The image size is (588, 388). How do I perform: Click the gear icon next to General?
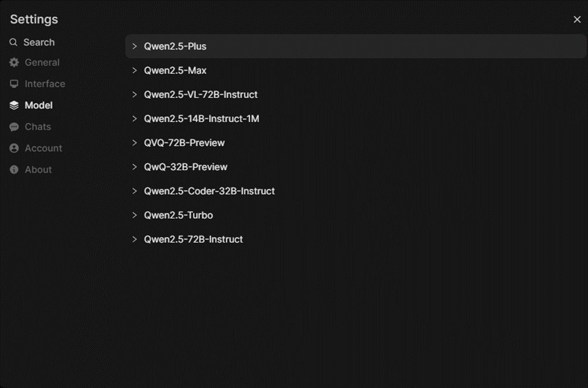pyautogui.click(x=14, y=63)
